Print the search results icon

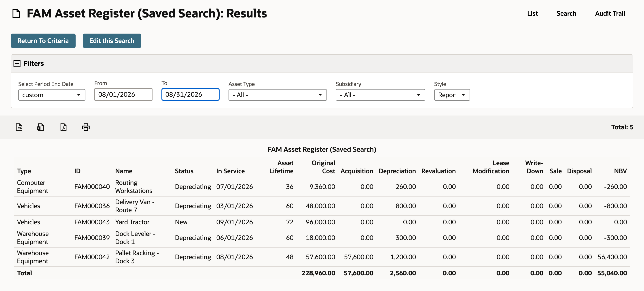[86, 127]
